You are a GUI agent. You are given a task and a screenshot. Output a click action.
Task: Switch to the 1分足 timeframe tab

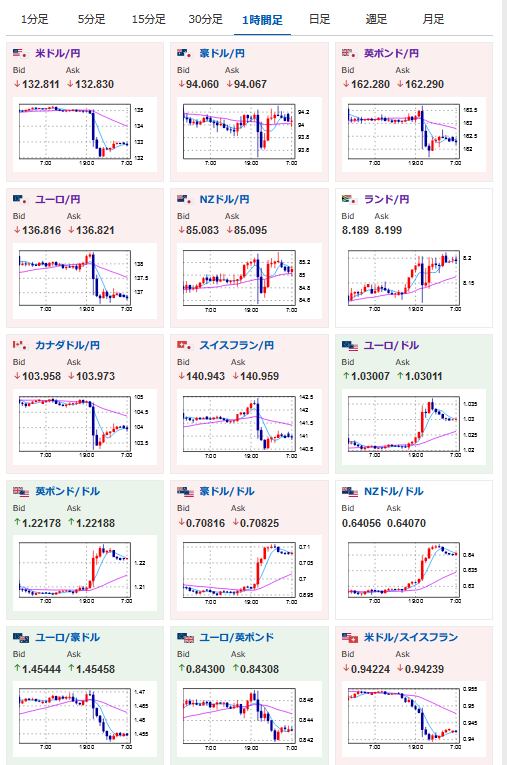click(x=35, y=20)
